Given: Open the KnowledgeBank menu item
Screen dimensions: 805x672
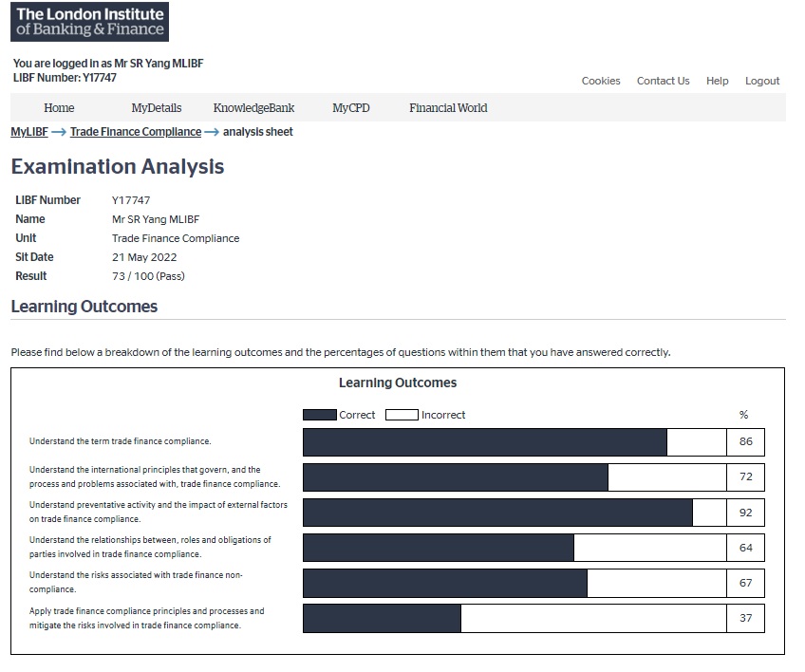Looking at the screenshot, I should point(253,108).
